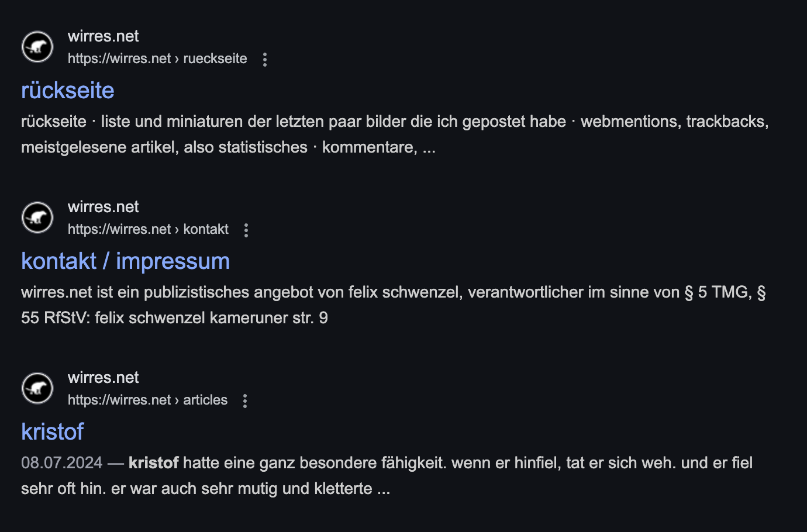Click the https://wirres.net › rueckseite breadcrumb URL
This screenshot has width=807, height=532.
tap(157, 58)
